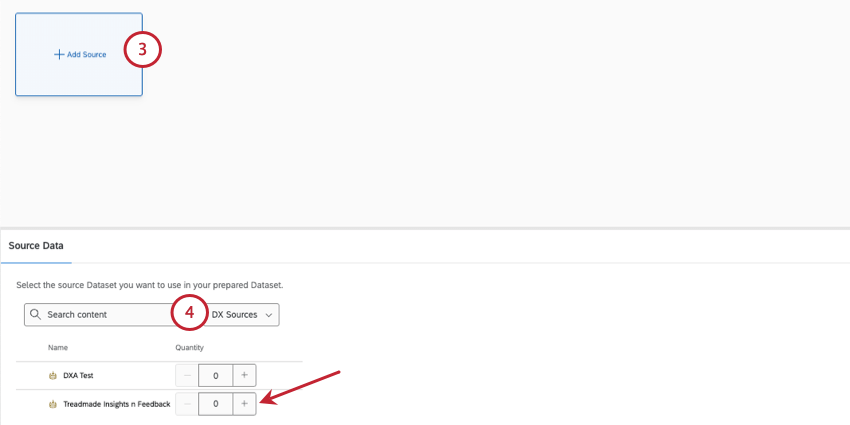Select the Treadmade Insights n Feedback name
Viewport: 850px width, 425px height.
click(117, 404)
